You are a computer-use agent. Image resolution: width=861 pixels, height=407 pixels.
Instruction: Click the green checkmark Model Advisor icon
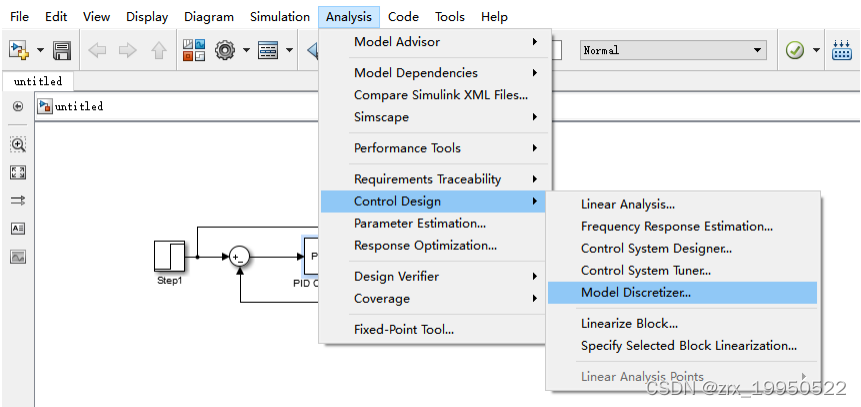click(795, 51)
